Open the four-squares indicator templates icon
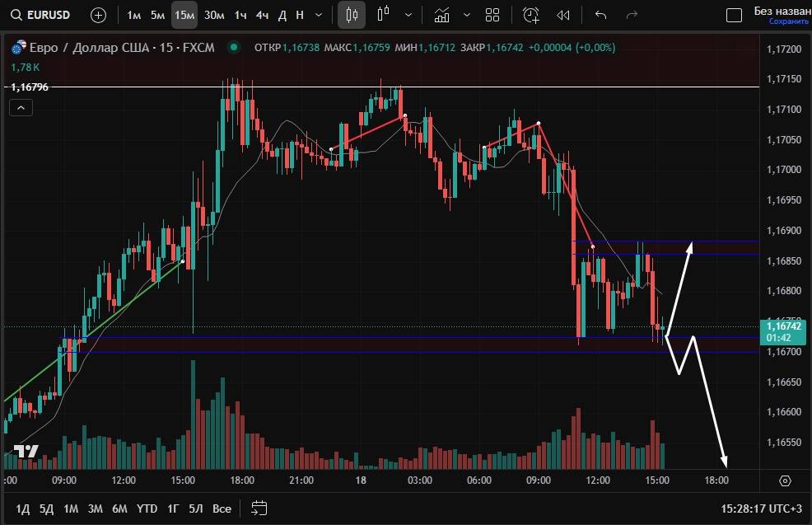The width and height of the screenshot is (812, 525). coord(492,15)
